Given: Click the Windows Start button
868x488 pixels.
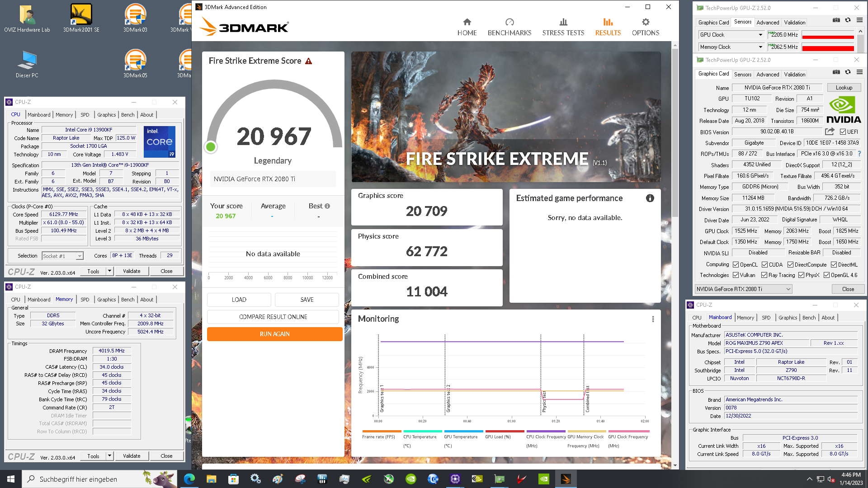Looking at the screenshot, I should (x=11, y=479).
